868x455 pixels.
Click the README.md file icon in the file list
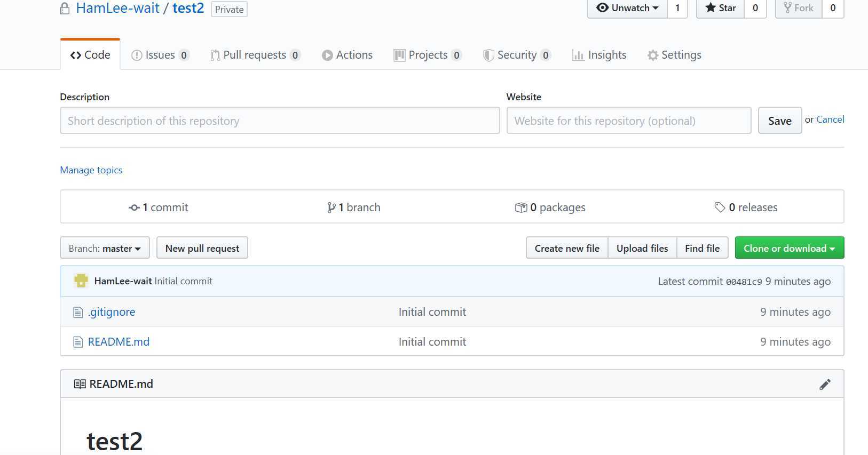click(x=78, y=342)
